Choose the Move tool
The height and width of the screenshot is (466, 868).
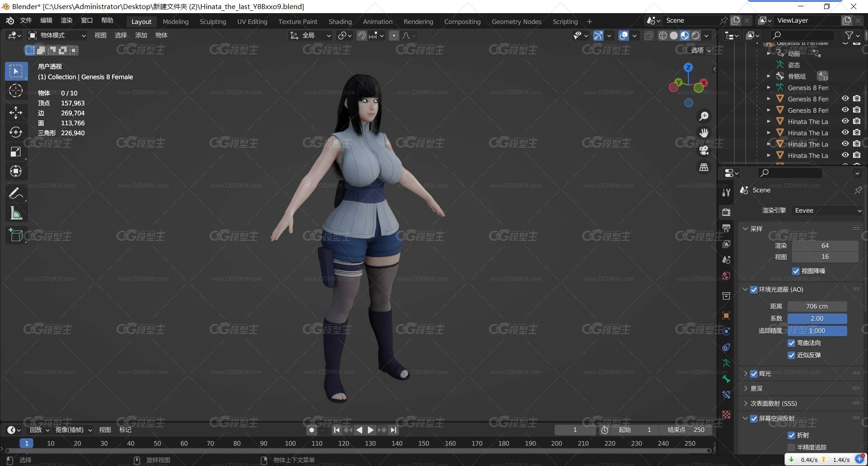[16, 112]
